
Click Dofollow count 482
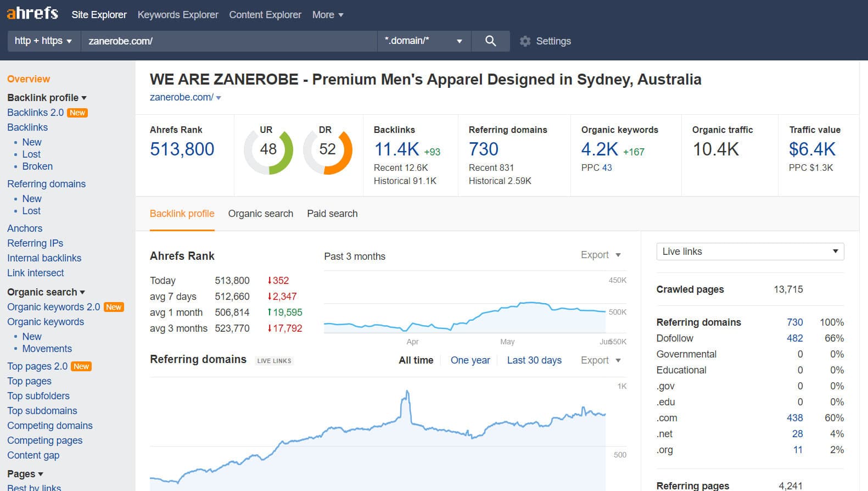coord(795,338)
